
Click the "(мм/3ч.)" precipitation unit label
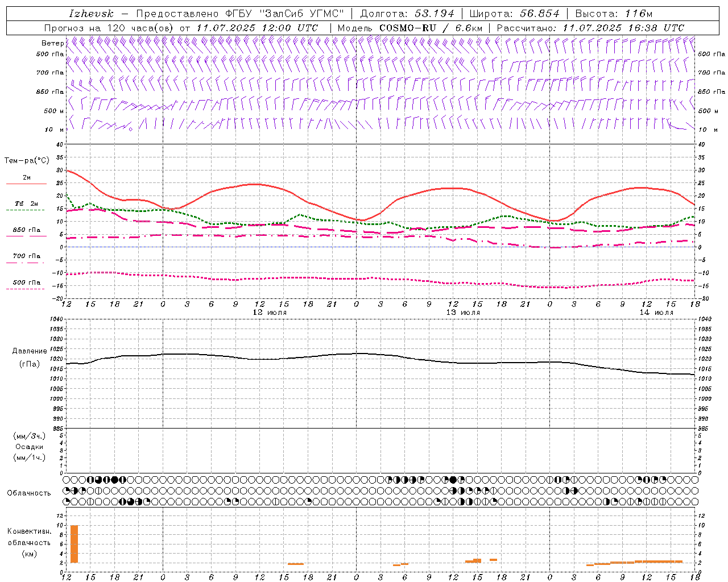[x=30, y=436]
